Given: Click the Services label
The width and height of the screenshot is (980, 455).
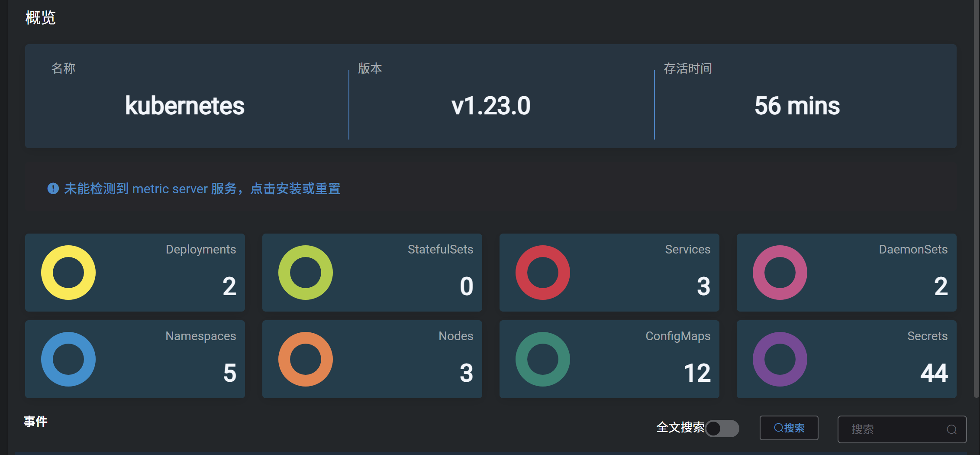Looking at the screenshot, I should pyautogui.click(x=687, y=249).
